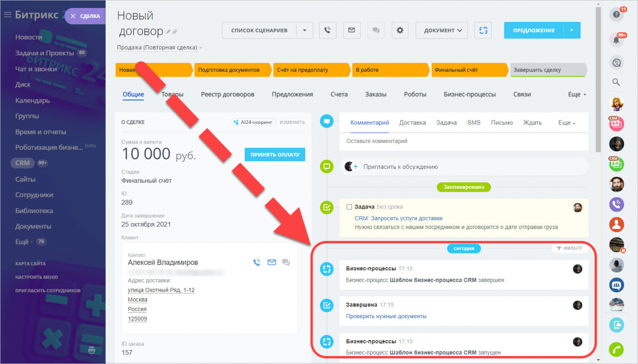Click the email envelope icon in the toolbar

click(x=351, y=30)
